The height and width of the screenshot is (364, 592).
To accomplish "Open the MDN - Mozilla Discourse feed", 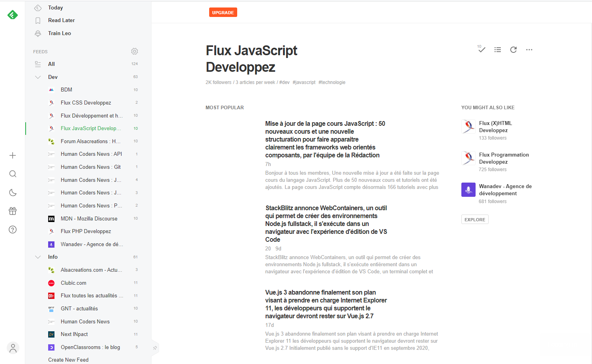I will [89, 218].
